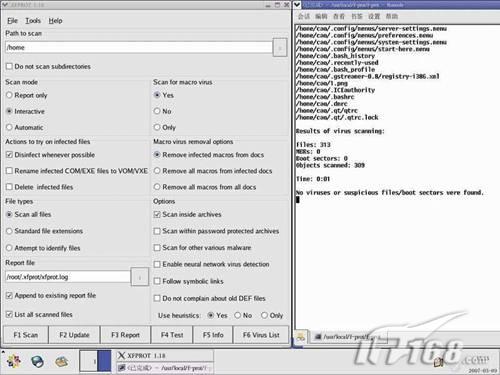Click the F6 Virus List button
The image size is (500, 375).
[x=261, y=335]
